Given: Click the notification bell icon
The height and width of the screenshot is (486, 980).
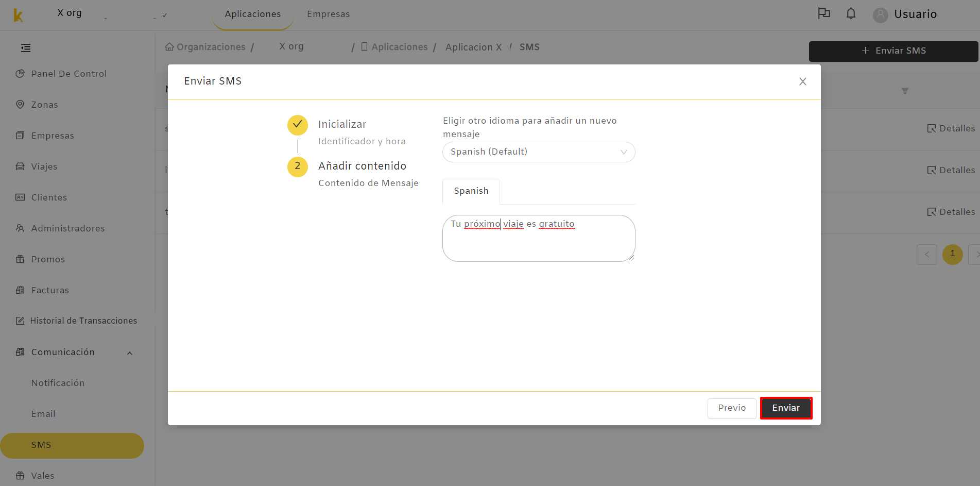Looking at the screenshot, I should pos(851,14).
